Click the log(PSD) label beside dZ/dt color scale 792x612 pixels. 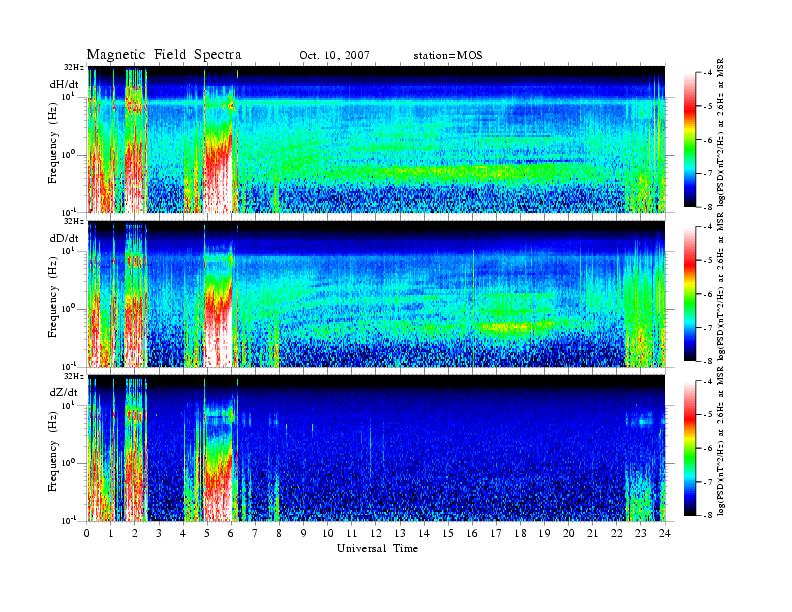tap(721, 441)
